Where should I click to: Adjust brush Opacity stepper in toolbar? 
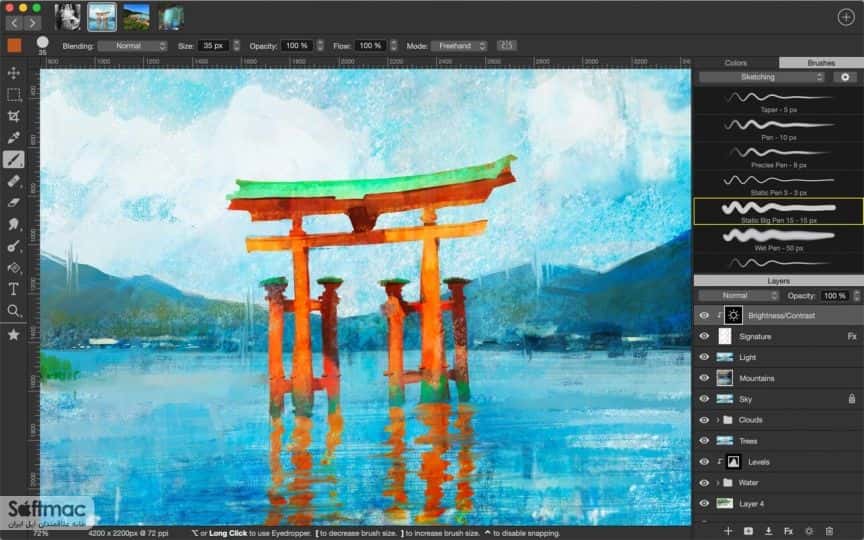coord(320,46)
